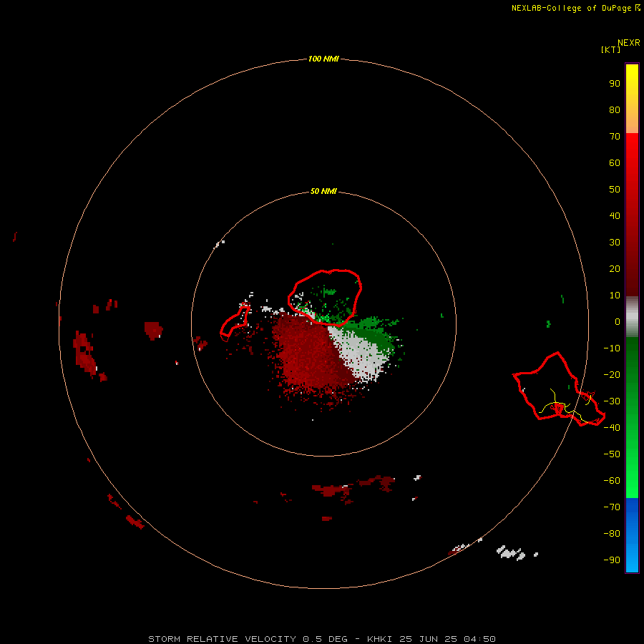Click the 90 value on the velocity scale
The width and height of the screenshot is (644, 644).
tap(615, 84)
